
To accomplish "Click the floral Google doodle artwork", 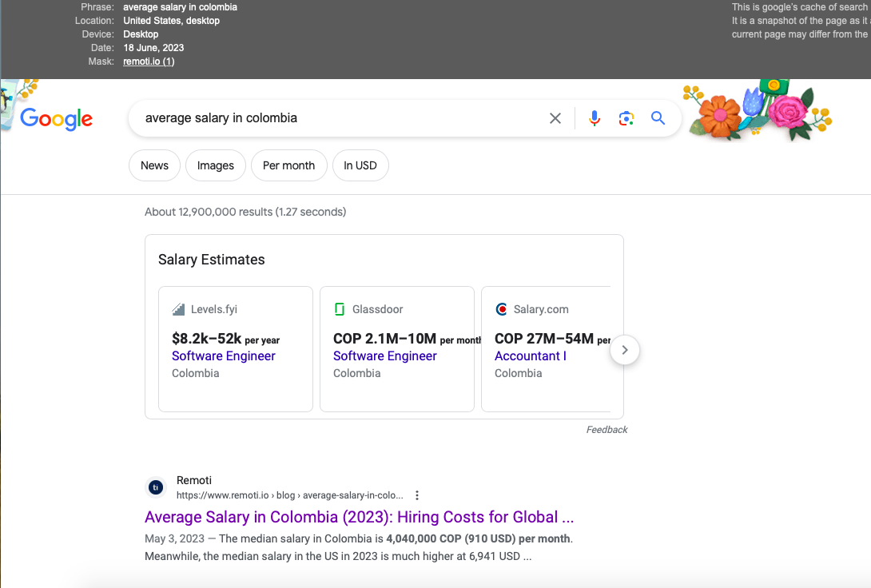I will 759,110.
